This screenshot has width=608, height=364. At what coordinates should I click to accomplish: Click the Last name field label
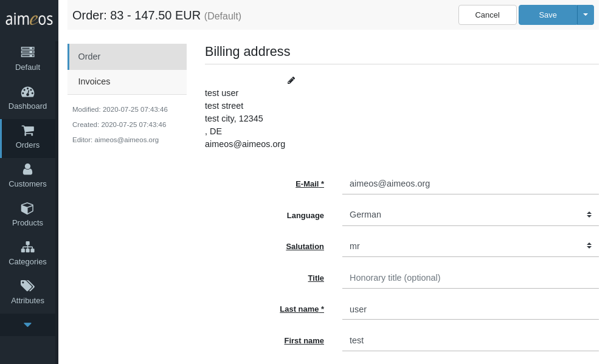tap(302, 309)
